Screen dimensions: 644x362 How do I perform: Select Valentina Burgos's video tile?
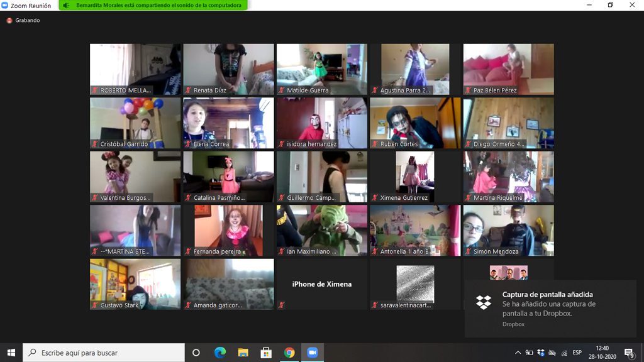(x=135, y=177)
